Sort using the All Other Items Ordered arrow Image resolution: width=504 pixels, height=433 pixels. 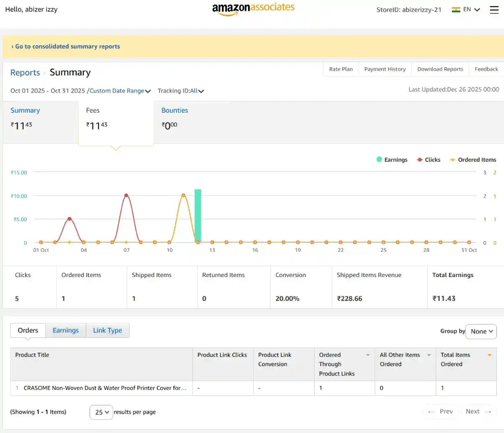[428, 355]
